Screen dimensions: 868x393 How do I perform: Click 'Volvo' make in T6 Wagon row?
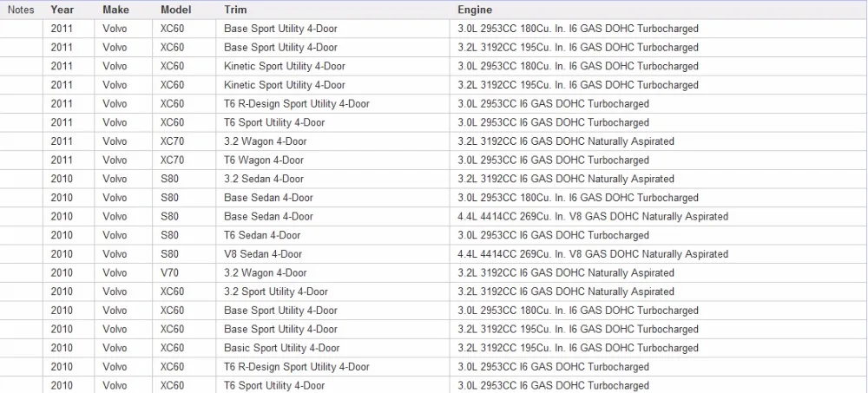pos(123,160)
